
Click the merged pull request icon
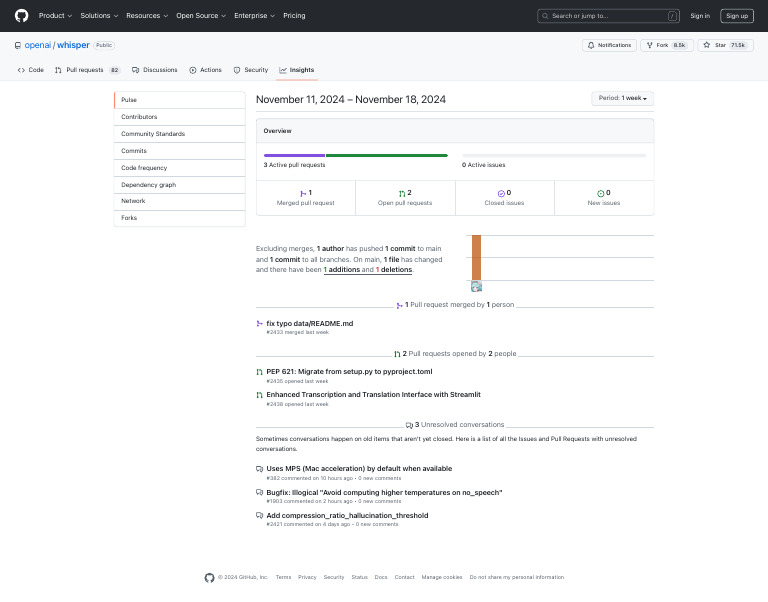coord(302,193)
